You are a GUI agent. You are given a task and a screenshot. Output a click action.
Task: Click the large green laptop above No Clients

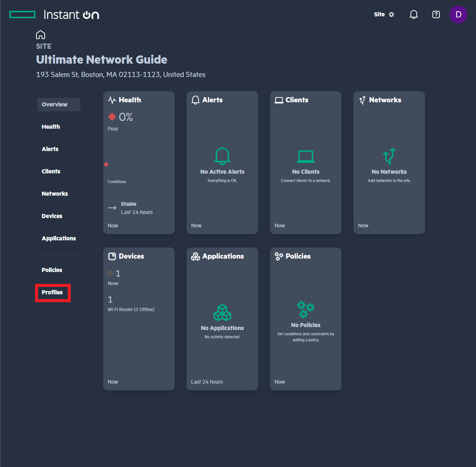click(306, 157)
